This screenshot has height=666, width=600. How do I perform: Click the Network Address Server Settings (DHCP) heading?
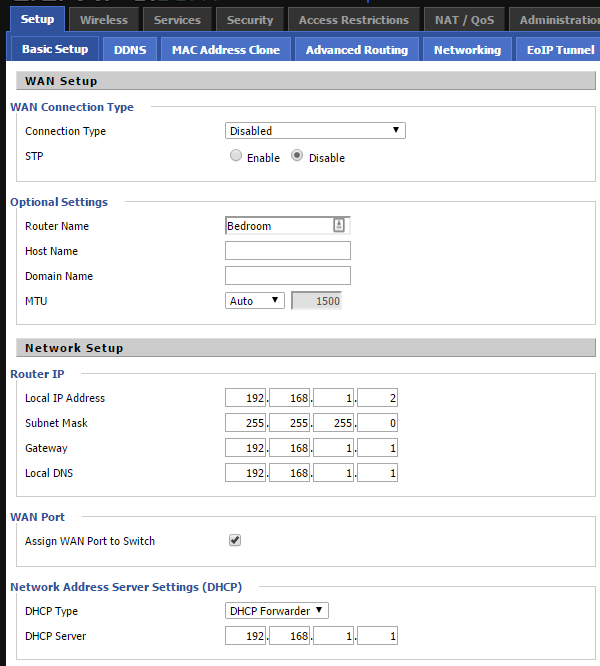[x=126, y=587]
